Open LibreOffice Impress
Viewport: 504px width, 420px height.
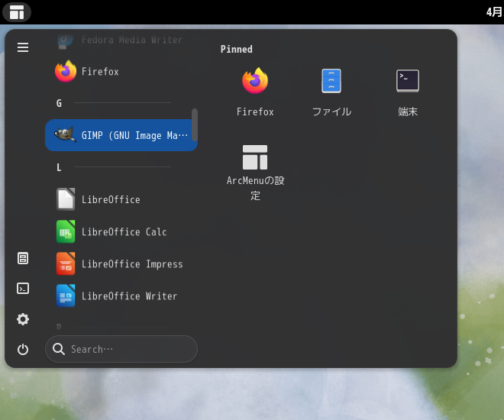(x=121, y=263)
